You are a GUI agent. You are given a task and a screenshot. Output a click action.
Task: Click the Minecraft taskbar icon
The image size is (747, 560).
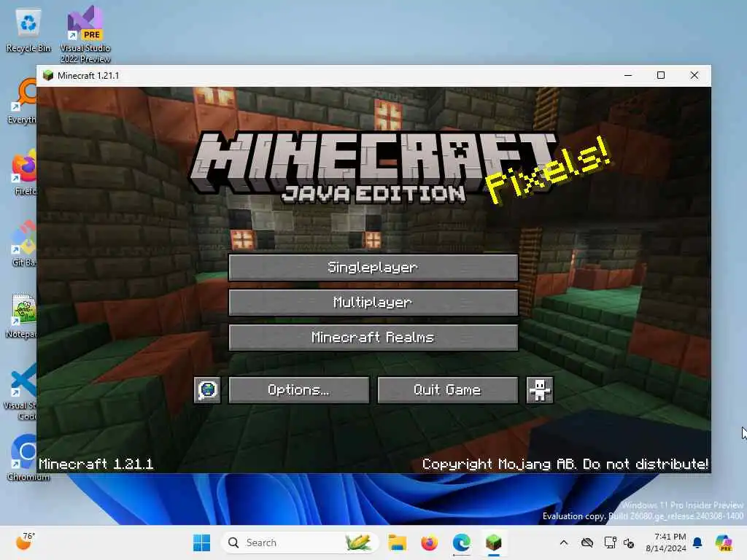(494, 542)
